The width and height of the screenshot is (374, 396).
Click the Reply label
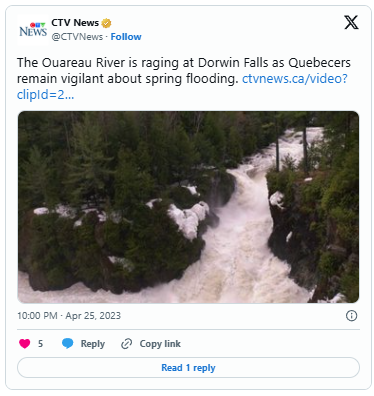[93, 344]
